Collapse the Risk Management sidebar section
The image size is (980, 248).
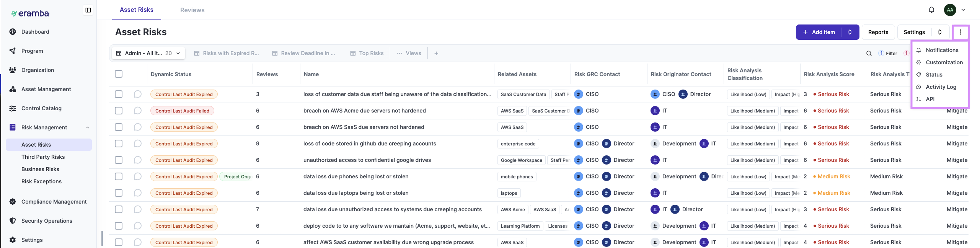click(88, 127)
